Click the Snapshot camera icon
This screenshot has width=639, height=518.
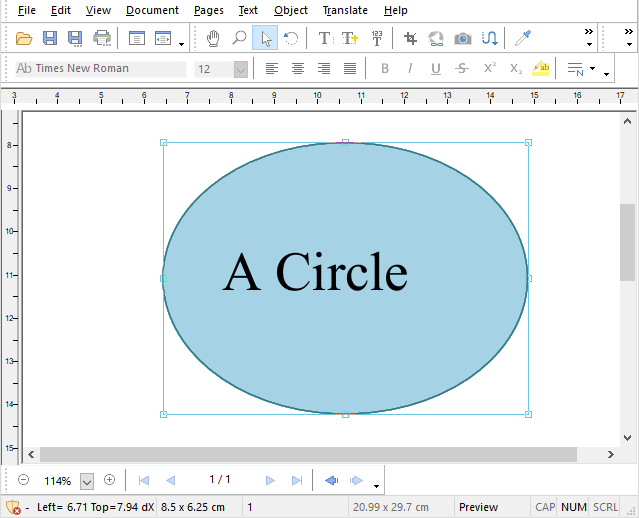(x=463, y=39)
